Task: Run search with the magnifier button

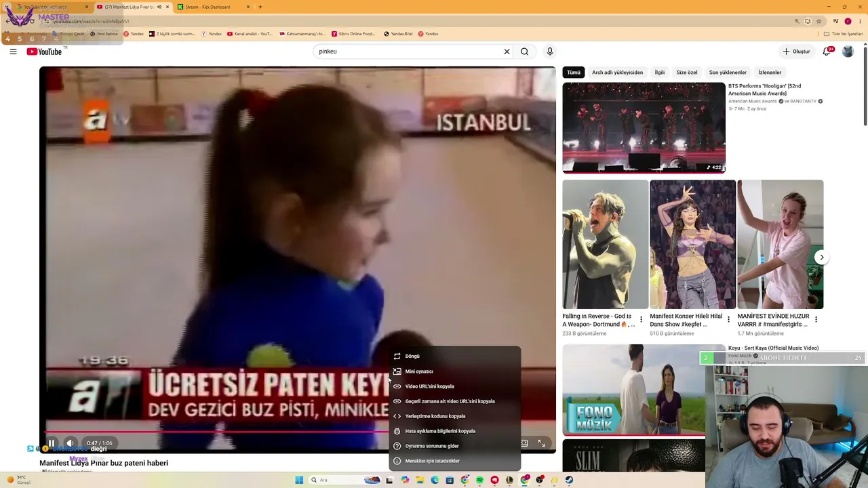Action: point(524,52)
